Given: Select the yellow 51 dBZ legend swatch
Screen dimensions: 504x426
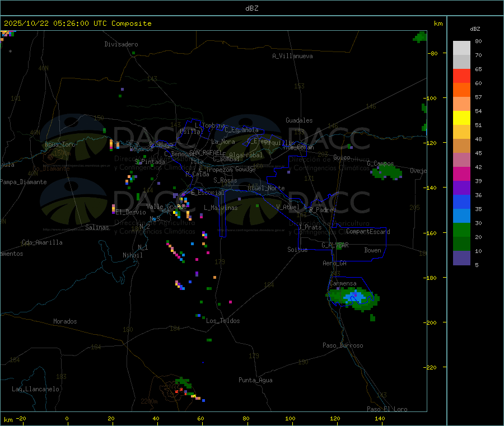Looking at the screenshot, I should point(461,118).
